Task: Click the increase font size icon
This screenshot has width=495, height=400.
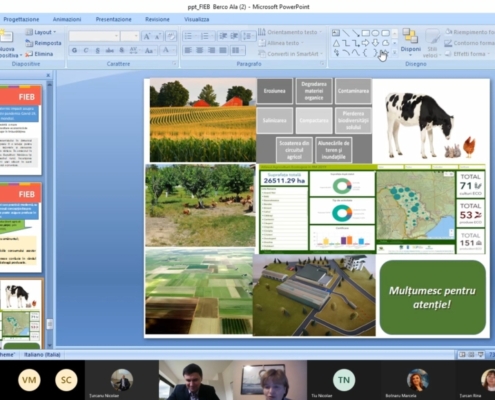Action: [x=146, y=36]
